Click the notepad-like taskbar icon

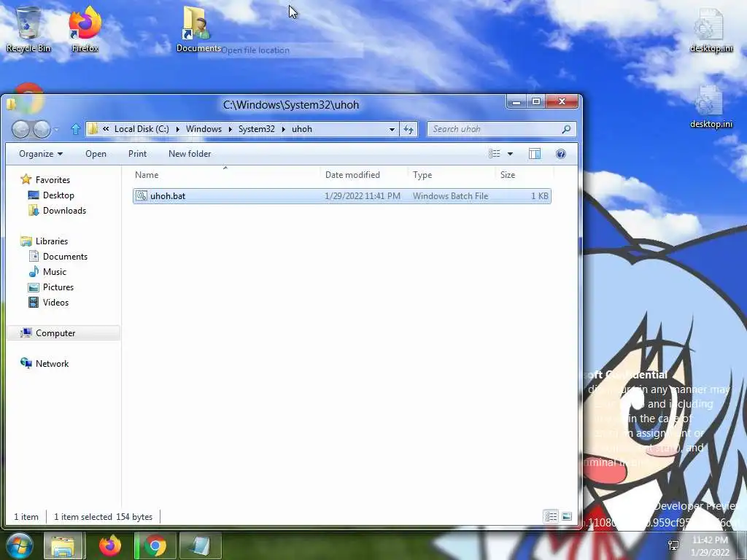tap(201, 545)
